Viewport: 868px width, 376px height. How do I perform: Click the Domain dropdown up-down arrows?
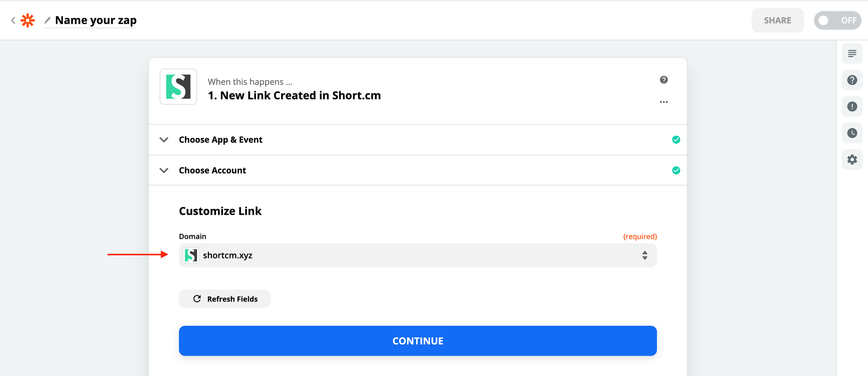pos(644,255)
